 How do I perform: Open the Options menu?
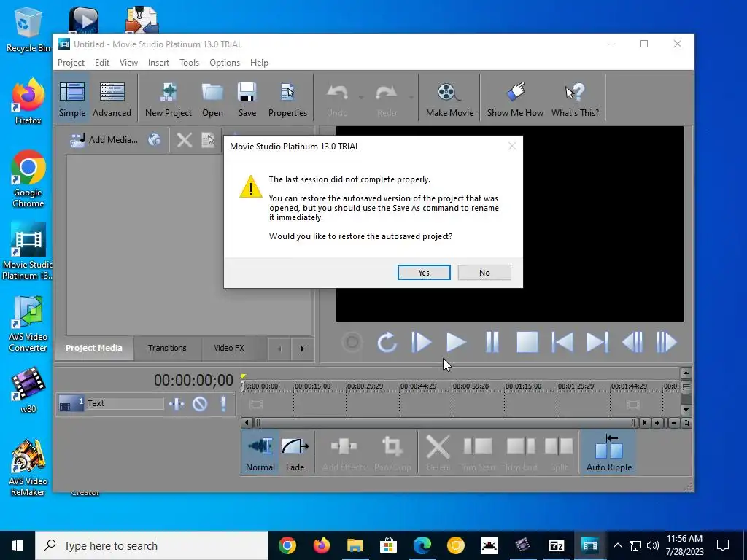coord(225,63)
